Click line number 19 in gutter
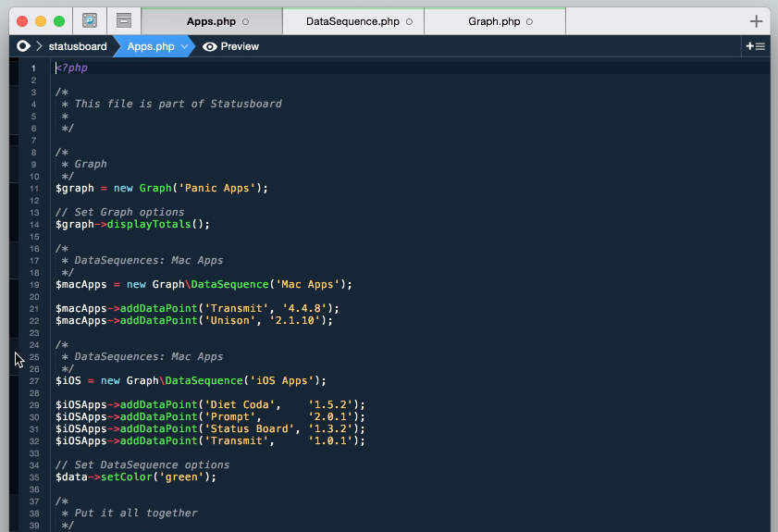 click(33, 285)
